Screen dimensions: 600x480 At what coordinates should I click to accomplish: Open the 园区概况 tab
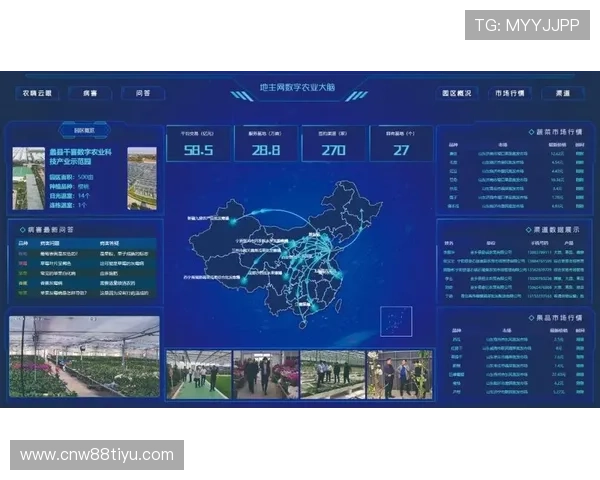pos(457,93)
